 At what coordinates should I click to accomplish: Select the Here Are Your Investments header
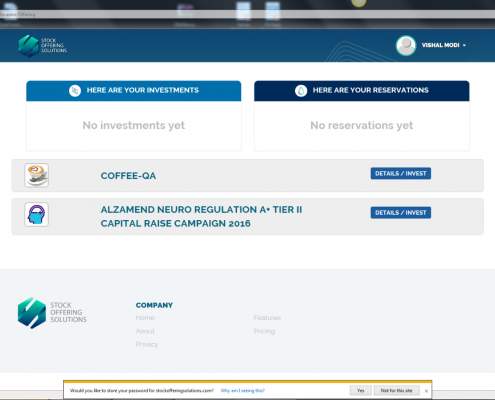(x=143, y=90)
